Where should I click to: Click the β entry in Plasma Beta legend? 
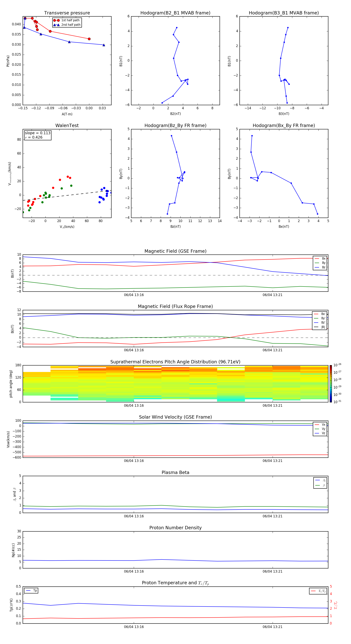point(320,485)
